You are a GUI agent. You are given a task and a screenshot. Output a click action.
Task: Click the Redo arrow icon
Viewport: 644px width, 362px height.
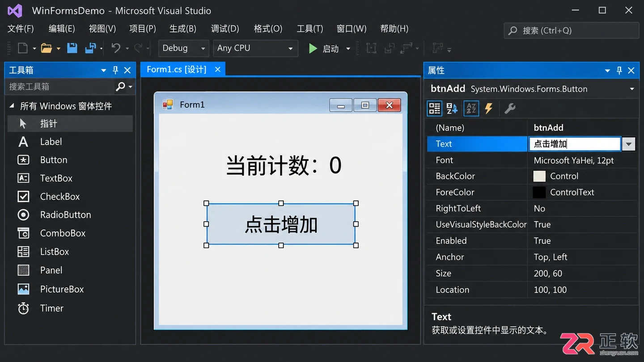pyautogui.click(x=138, y=48)
